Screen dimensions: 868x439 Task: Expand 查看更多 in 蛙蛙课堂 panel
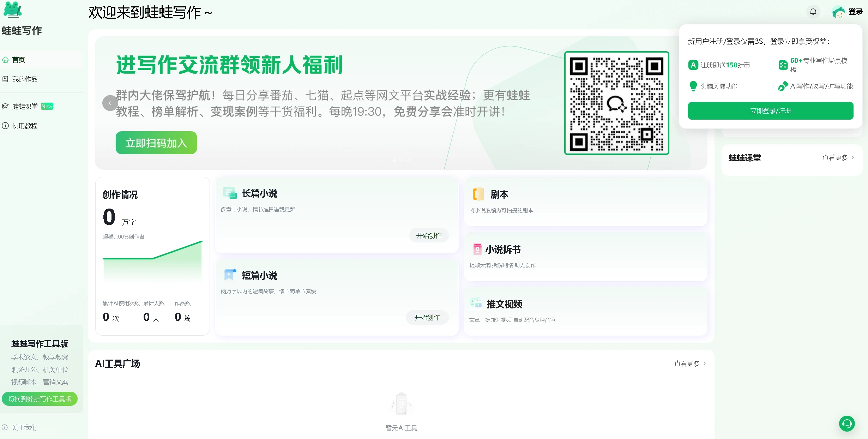(838, 158)
